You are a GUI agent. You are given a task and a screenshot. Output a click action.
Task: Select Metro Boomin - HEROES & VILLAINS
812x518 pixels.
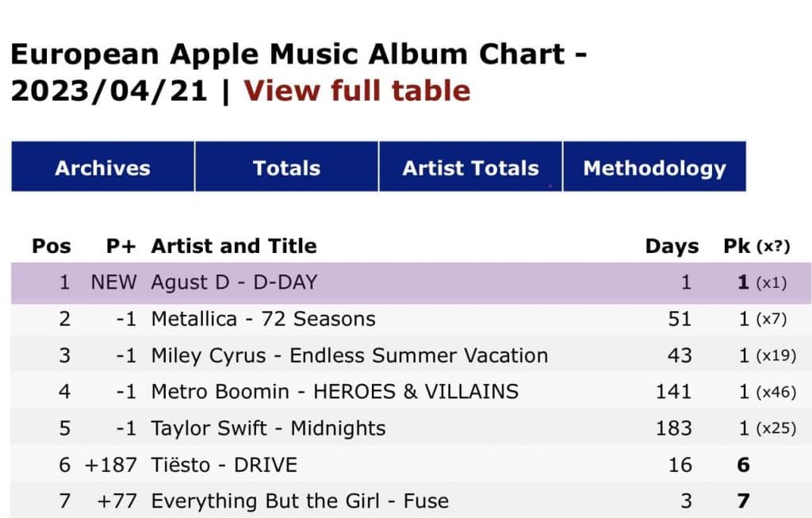[335, 392]
